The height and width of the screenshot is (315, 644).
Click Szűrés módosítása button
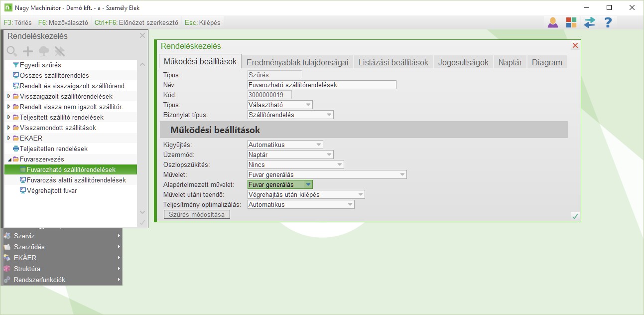pos(197,214)
